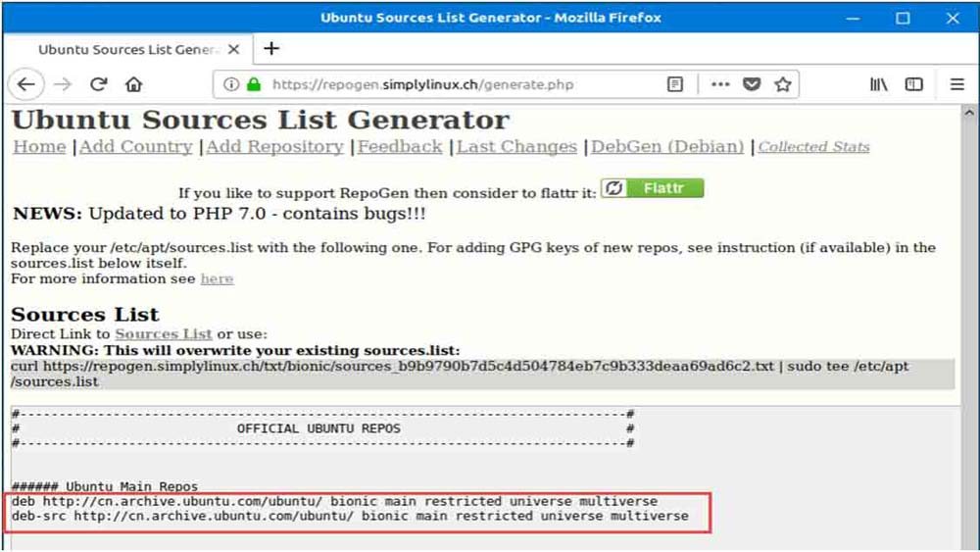The height and width of the screenshot is (552, 980).
Task: Show sidebars icon in toolbar
Action: pyautogui.click(x=913, y=83)
